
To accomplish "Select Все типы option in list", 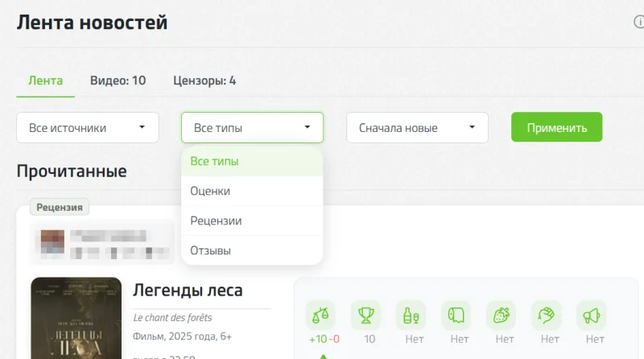I will pyautogui.click(x=252, y=162).
